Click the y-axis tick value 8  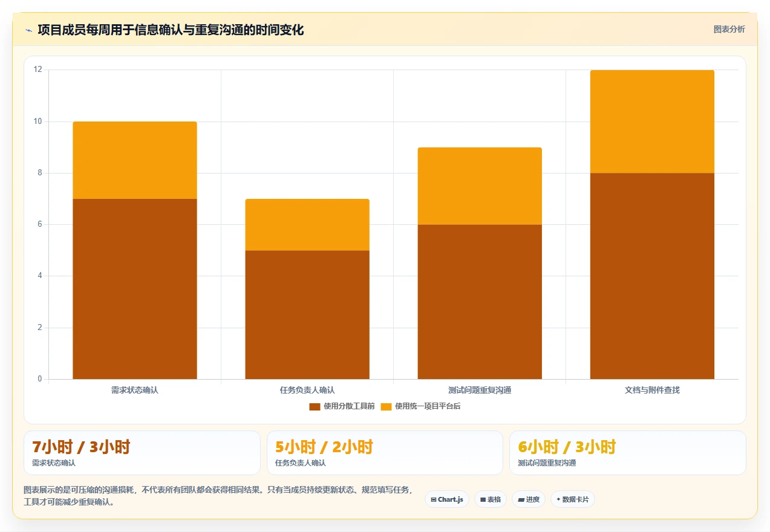click(40, 173)
